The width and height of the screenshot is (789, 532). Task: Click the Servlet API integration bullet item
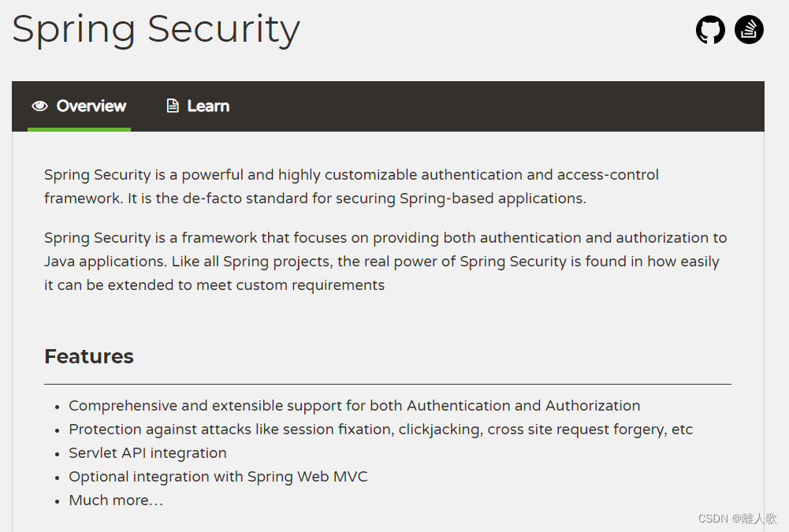147,452
